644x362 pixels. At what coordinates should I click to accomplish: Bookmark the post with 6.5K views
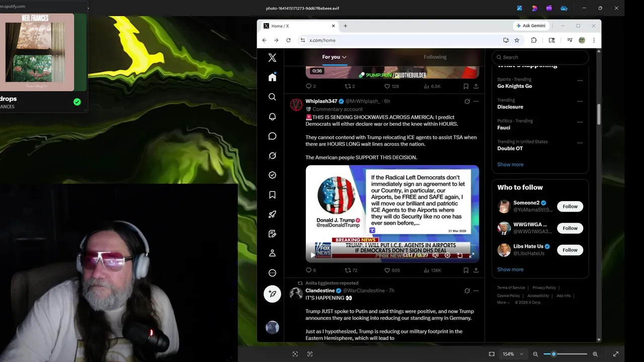[x=466, y=86]
